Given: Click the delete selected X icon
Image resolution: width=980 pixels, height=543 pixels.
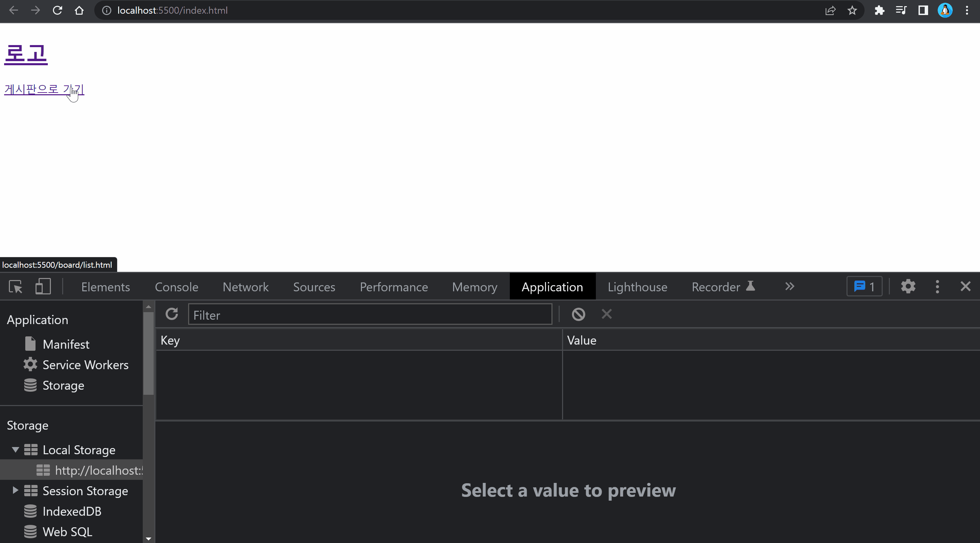Looking at the screenshot, I should [x=606, y=314].
